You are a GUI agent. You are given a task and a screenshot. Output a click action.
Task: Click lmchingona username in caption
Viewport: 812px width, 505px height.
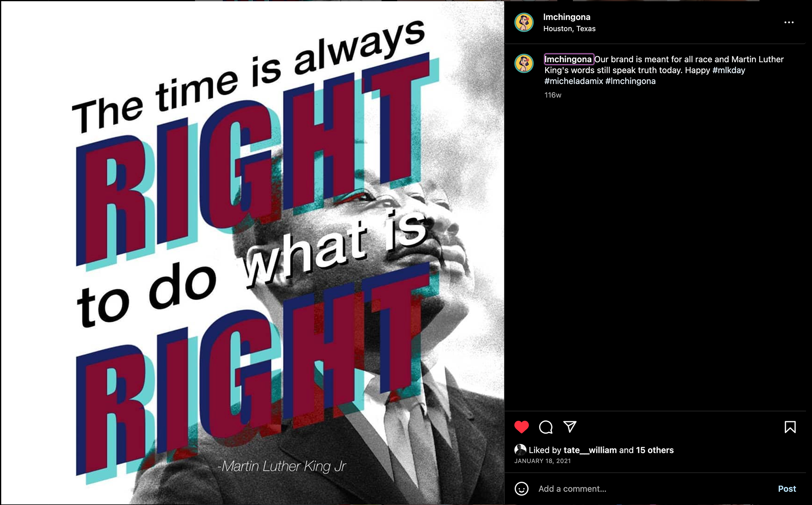(568, 59)
